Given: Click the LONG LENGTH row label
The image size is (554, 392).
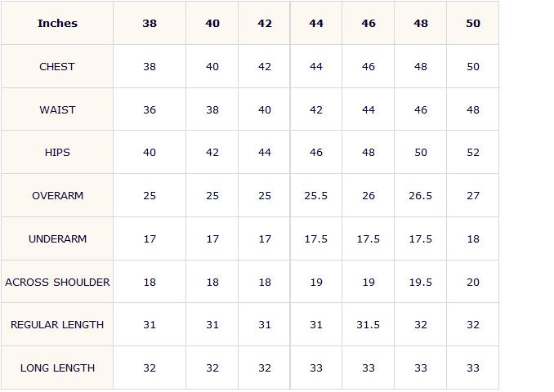Looking at the screenshot, I should [x=57, y=367].
